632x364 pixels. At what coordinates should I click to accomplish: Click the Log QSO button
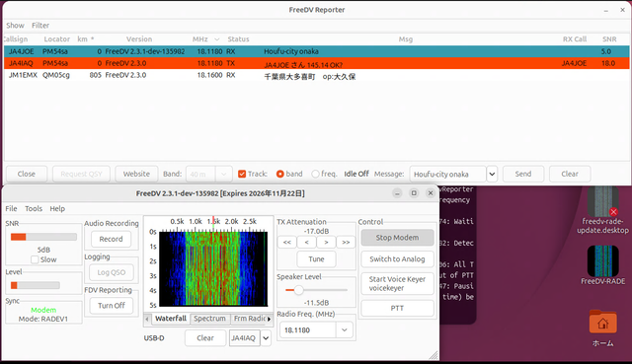[x=112, y=272]
